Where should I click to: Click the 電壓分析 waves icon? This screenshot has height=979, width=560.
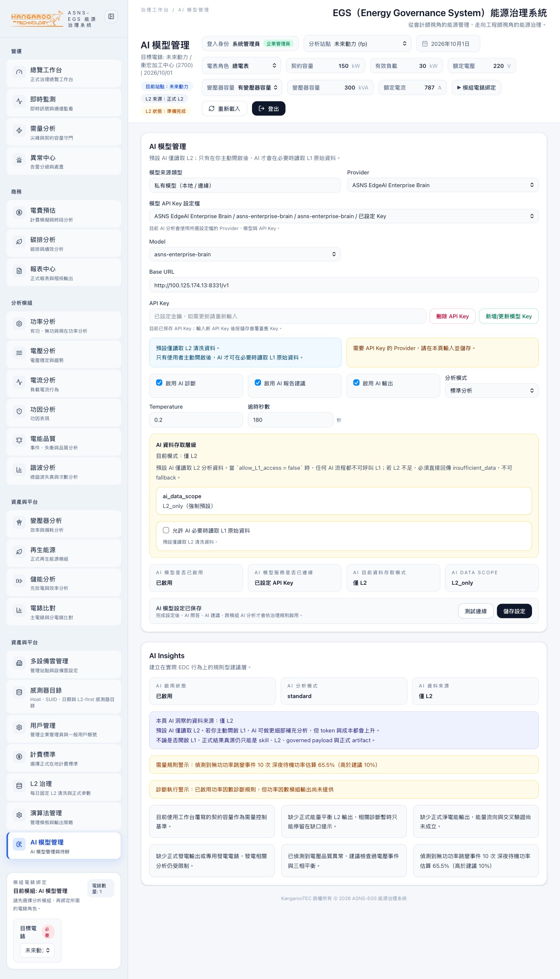click(x=19, y=353)
